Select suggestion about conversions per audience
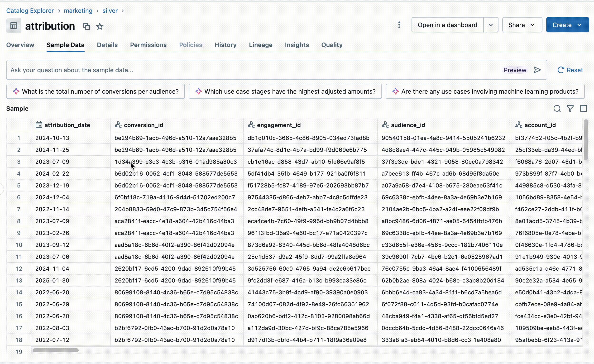This screenshot has height=364, width=594. 96,91
